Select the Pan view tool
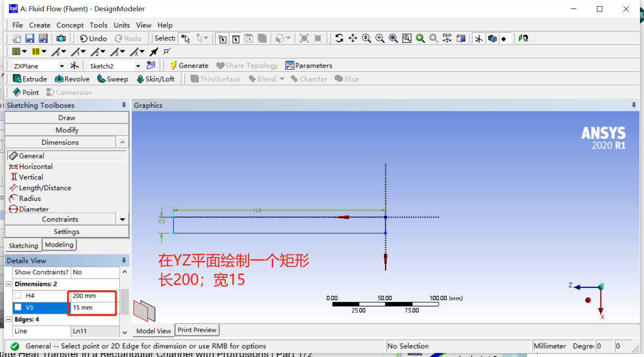This screenshot has height=357, width=644. (x=353, y=39)
